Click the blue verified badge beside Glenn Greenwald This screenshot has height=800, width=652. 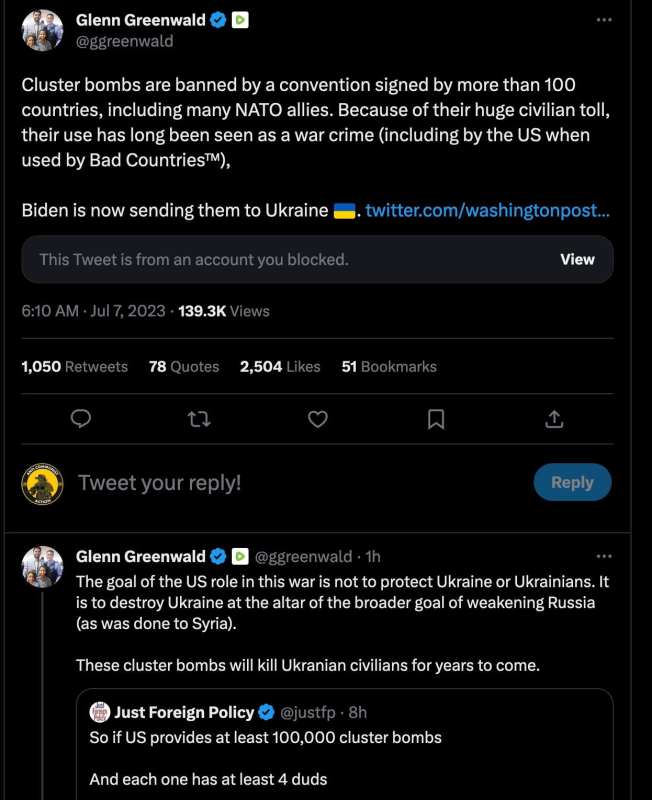pos(217,20)
